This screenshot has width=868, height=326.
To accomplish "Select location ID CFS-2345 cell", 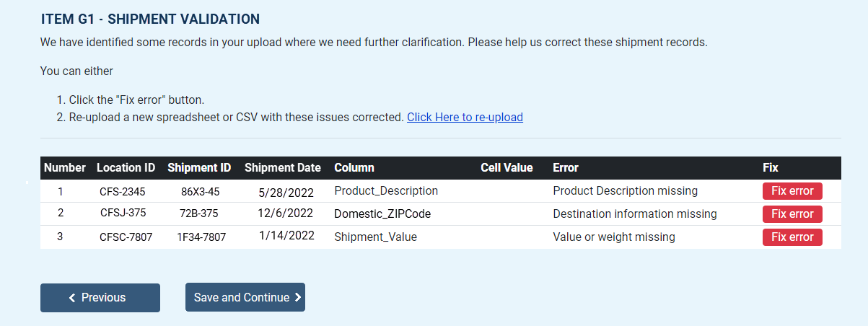I will coord(123,192).
